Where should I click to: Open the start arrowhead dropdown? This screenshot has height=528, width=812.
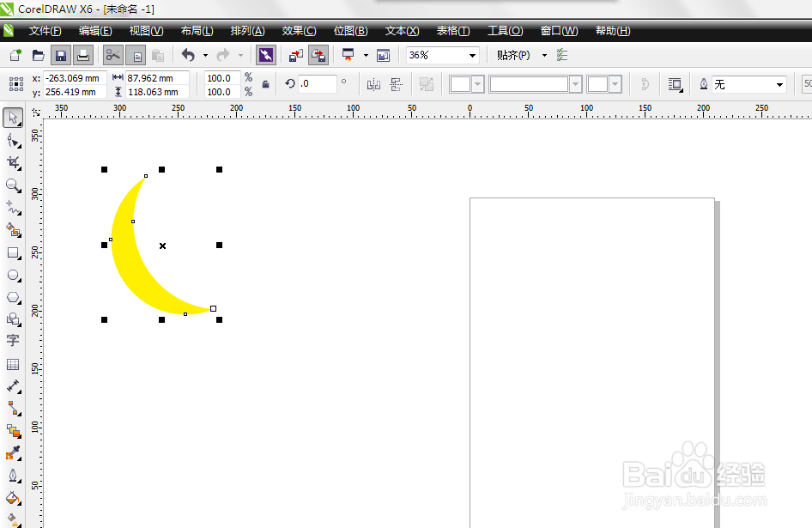click(478, 84)
